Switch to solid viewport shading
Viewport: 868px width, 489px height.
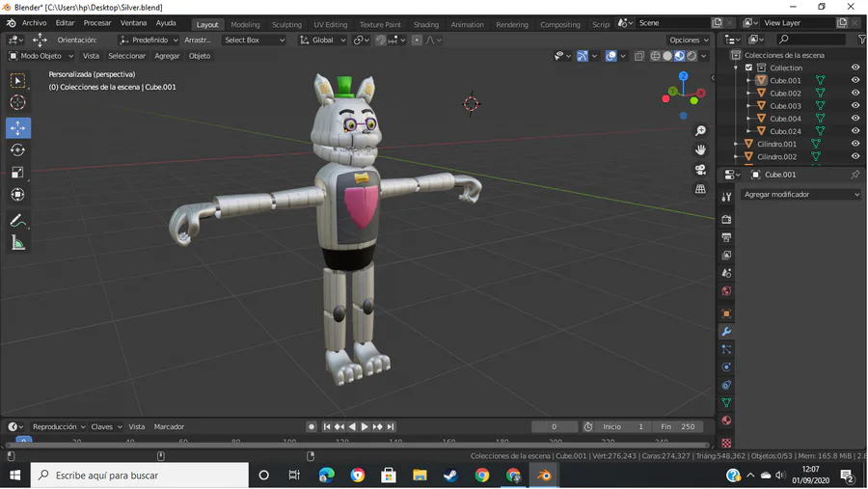pyautogui.click(x=667, y=56)
